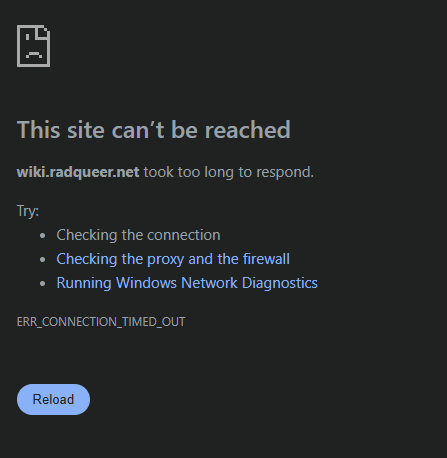
Task: Click the sad page error icon
Action: point(33,46)
